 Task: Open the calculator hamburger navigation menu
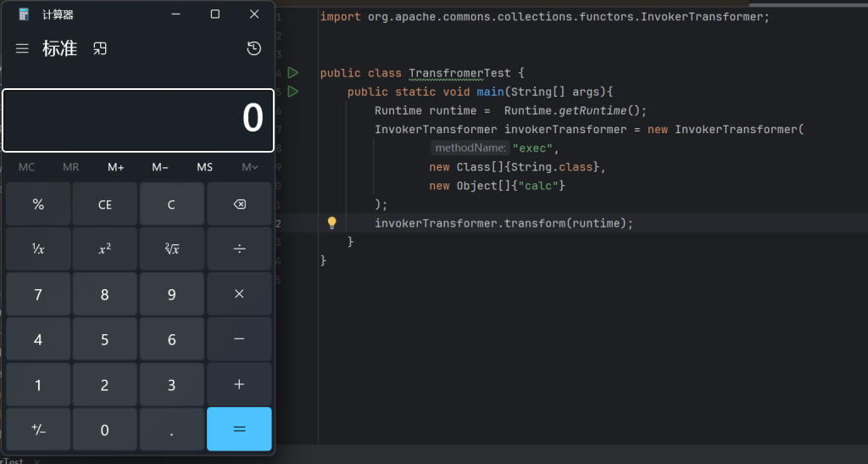click(x=22, y=49)
